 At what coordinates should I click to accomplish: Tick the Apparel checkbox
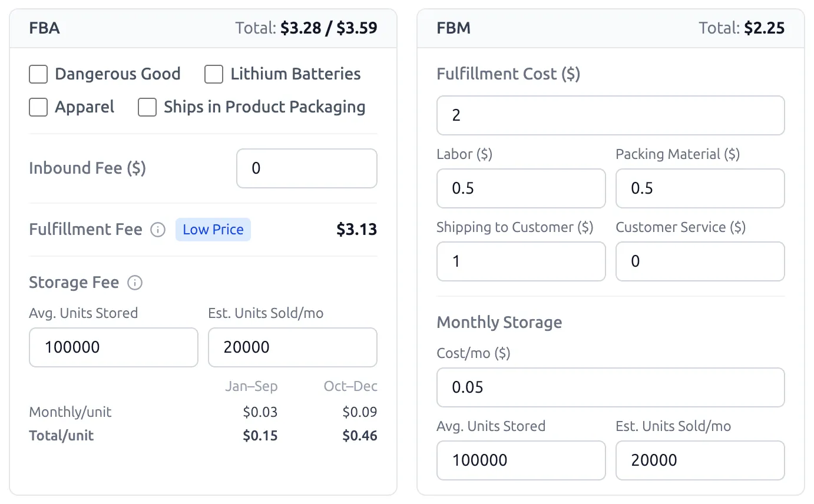(38, 107)
